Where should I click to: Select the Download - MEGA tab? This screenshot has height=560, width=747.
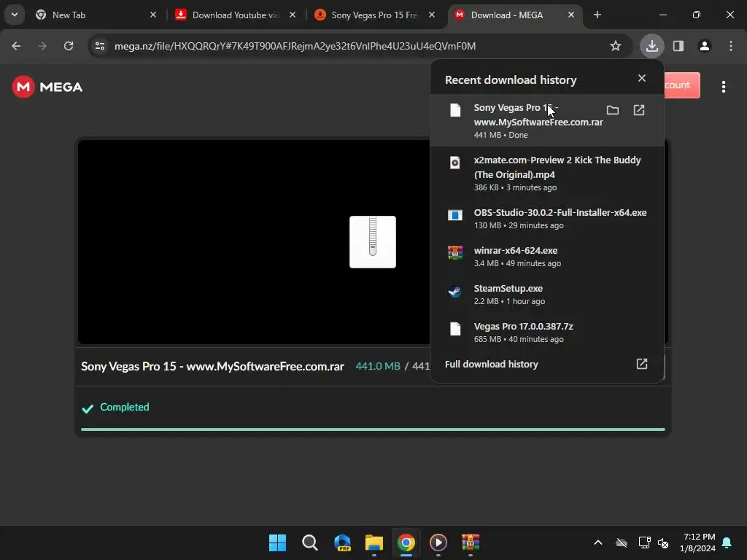pos(514,15)
